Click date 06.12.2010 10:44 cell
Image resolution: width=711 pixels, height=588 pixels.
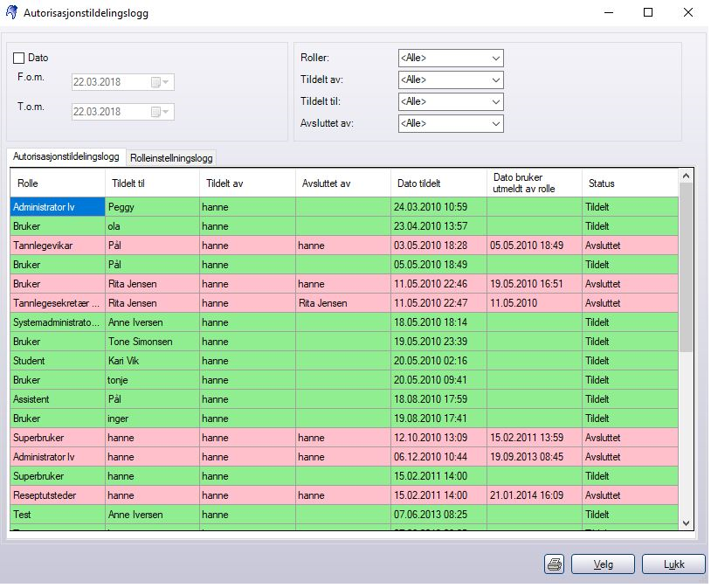click(x=439, y=457)
